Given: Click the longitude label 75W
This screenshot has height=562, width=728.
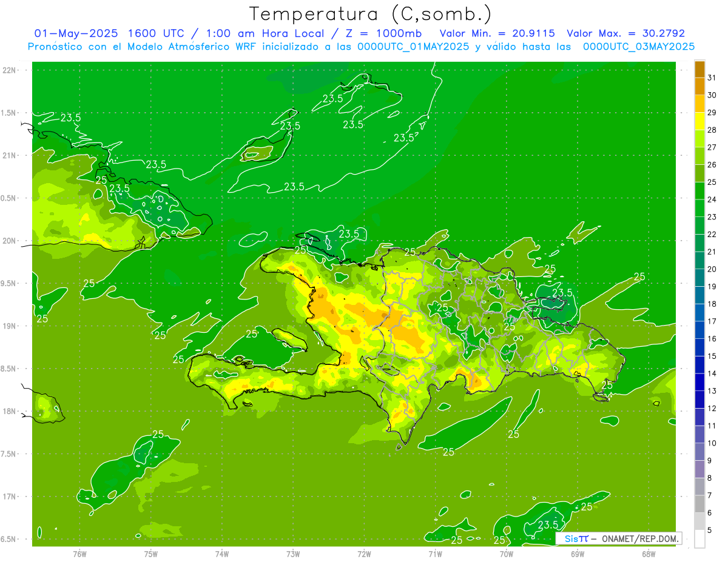Looking at the screenshot, I should pyautogui.click(x=151, y=554).
